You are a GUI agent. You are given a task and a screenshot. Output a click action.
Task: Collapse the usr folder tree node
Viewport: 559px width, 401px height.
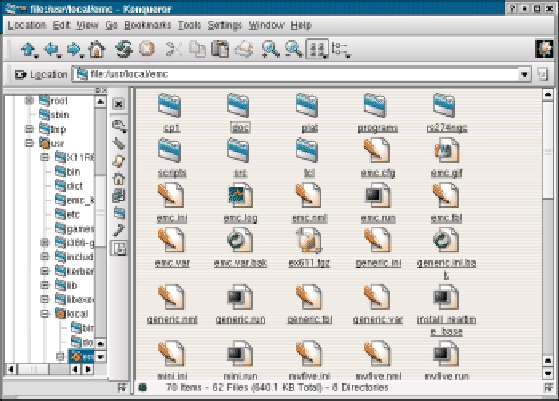[29, 143]
